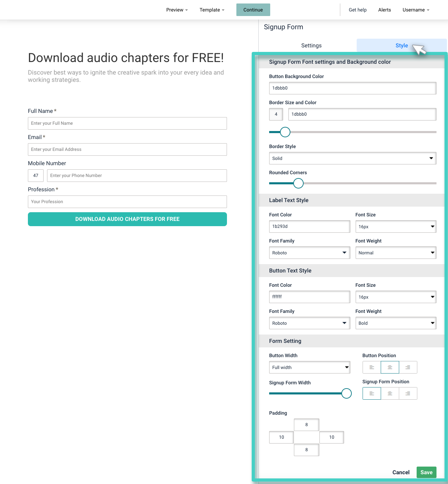This screenshot has height=484, width=448.
Task: Set signup form position to left
Action: coord(372,393)
